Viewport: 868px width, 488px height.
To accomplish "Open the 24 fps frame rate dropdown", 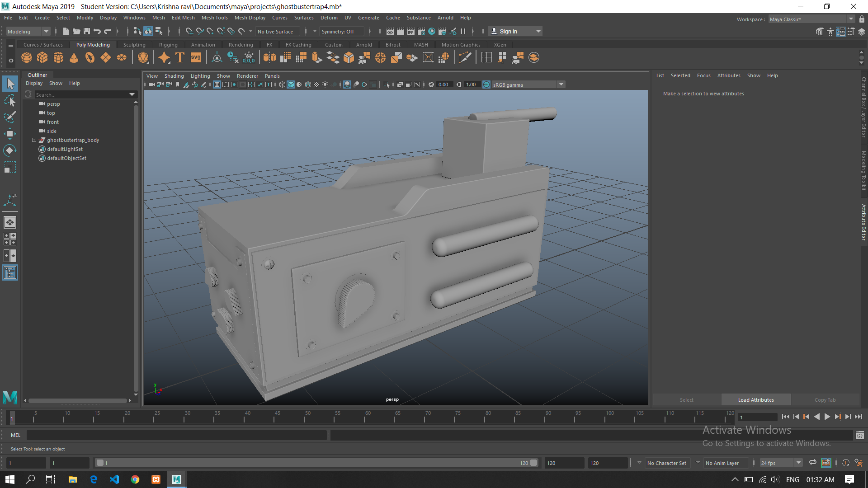I will tap(781, 463).
